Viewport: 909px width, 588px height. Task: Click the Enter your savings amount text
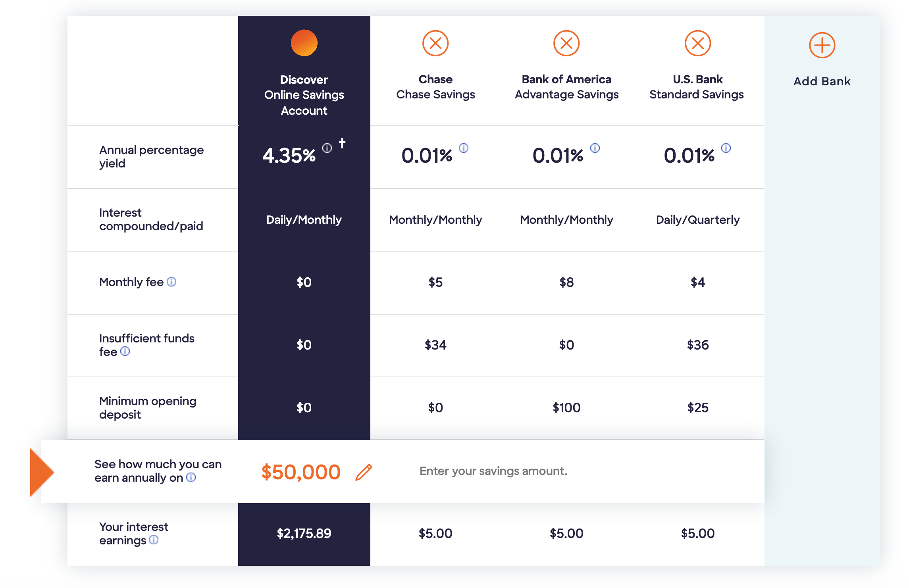(x=493, y=471)
